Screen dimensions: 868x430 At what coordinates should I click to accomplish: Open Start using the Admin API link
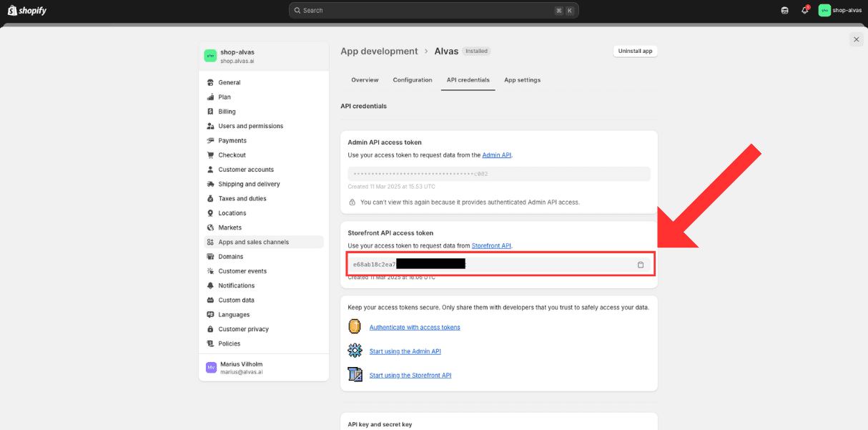coord(405,351)
